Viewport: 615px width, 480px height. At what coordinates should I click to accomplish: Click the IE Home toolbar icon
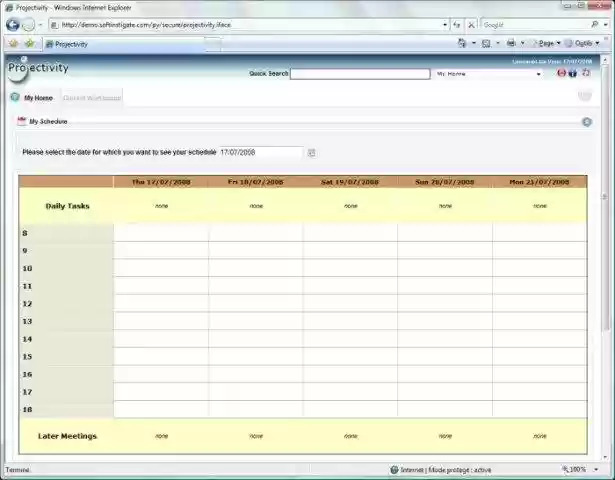pos(462,43)
